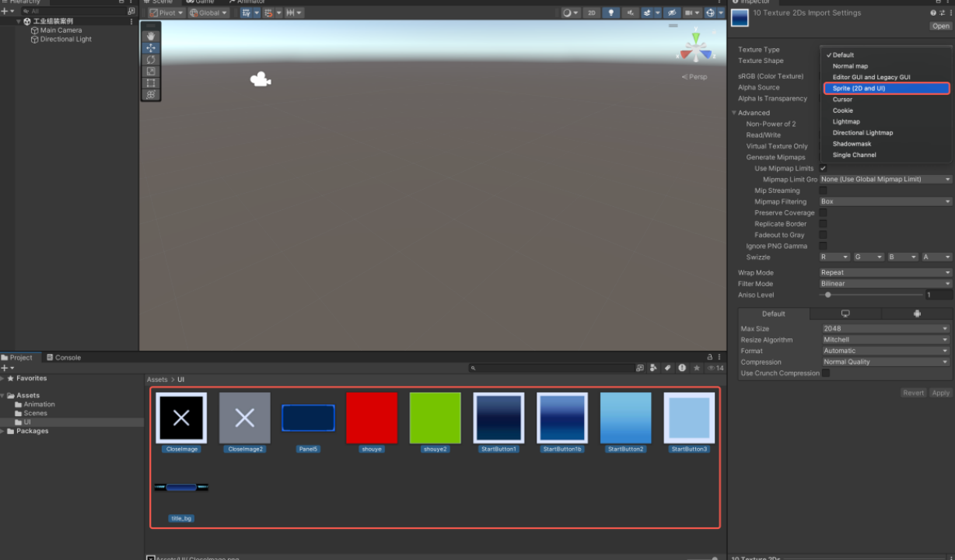Screen dimensions: 955x560
Task: Open Compression Normal Quality dropdown
Action: 887,362
